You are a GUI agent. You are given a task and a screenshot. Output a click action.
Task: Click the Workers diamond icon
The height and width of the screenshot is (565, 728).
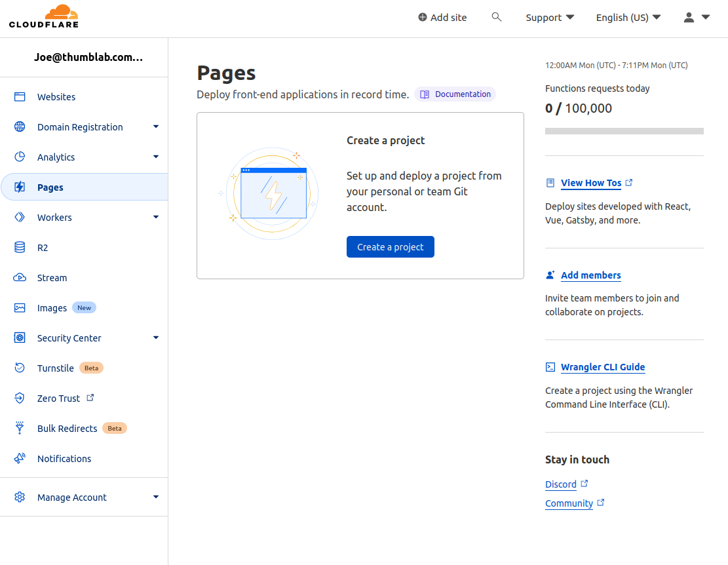pyautogui.click(x=20, y=217)
